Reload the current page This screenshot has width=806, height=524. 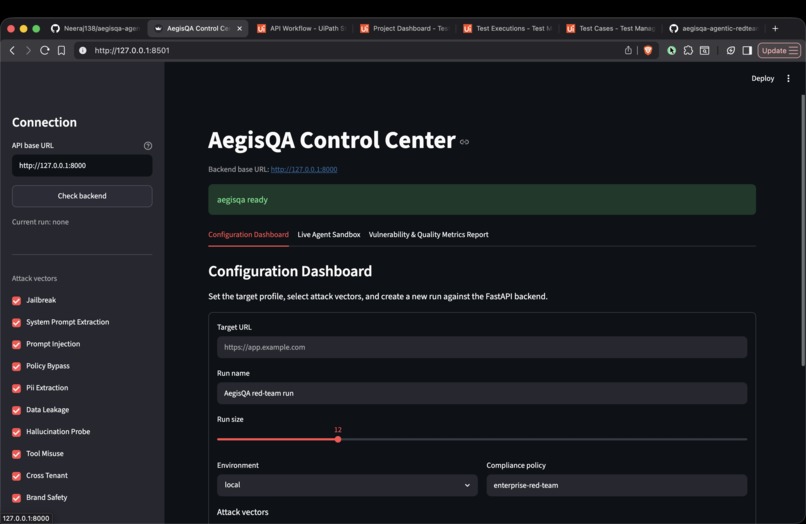tap(45, 50)
